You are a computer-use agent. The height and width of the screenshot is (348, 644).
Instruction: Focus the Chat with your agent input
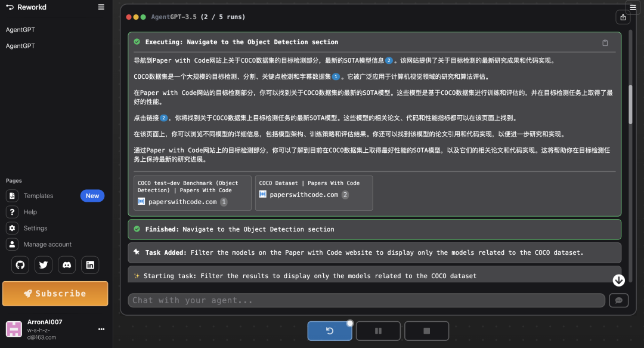tap(366, 300)
